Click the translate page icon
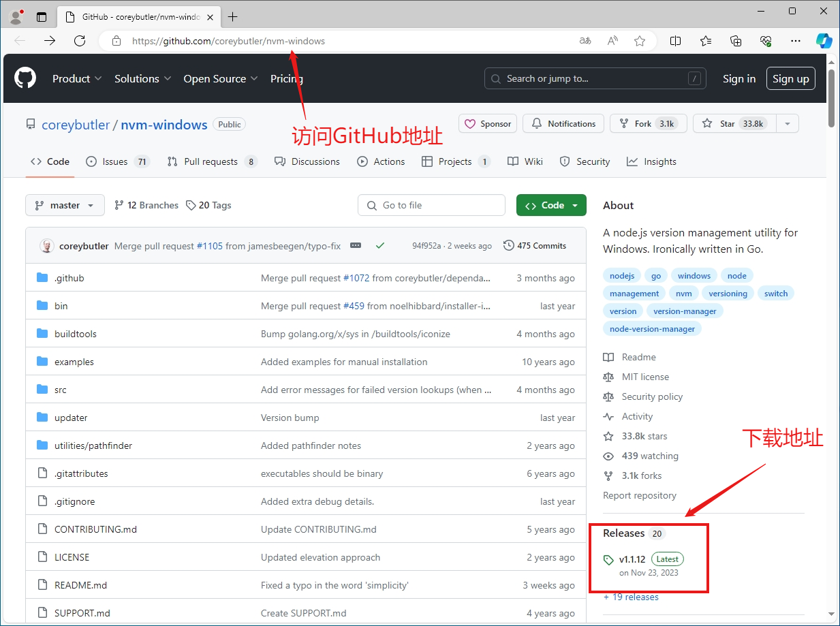Image resolution: width=840 pixels, height=626 pixels. pos(585,41)
